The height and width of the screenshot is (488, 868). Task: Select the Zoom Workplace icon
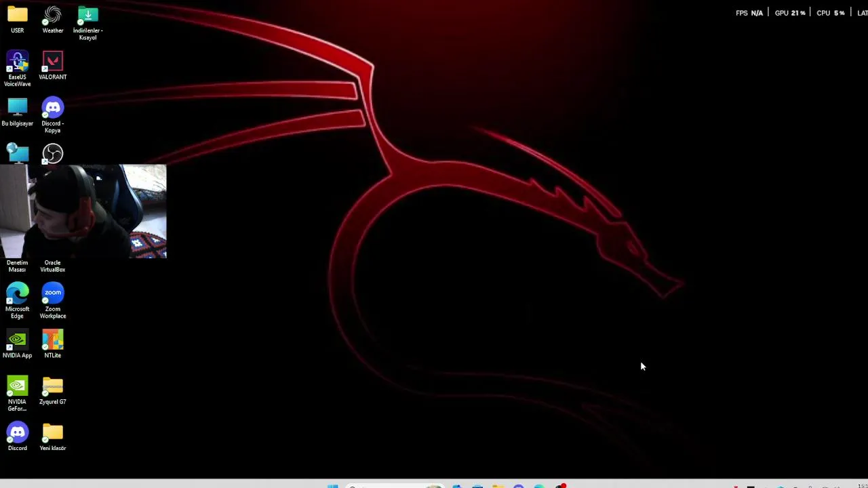[x=53, y=301]
